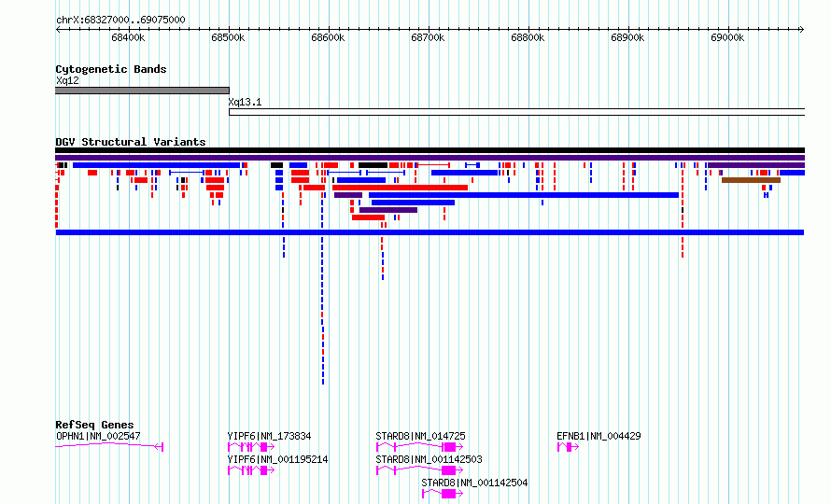Viewport: 831px width, 504px height.
Task: Open the DGV Structural Variants track title
Action: 131,142
